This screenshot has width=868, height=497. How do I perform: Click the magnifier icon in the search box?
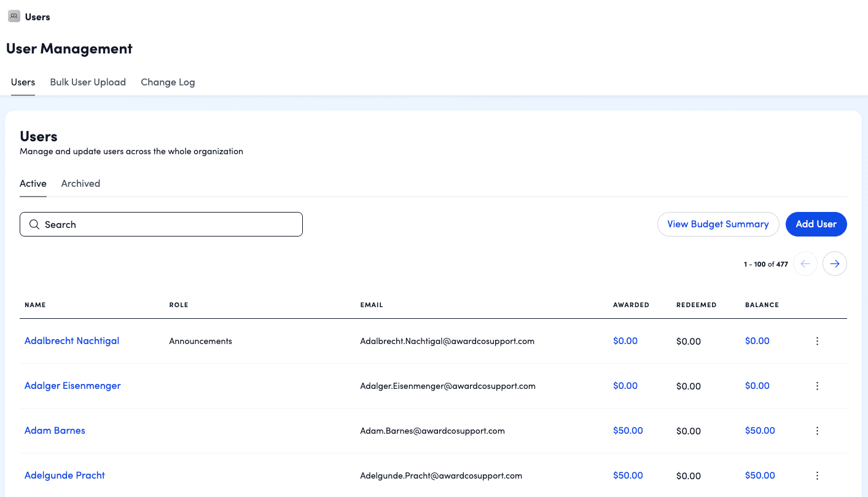coord(34,225)
